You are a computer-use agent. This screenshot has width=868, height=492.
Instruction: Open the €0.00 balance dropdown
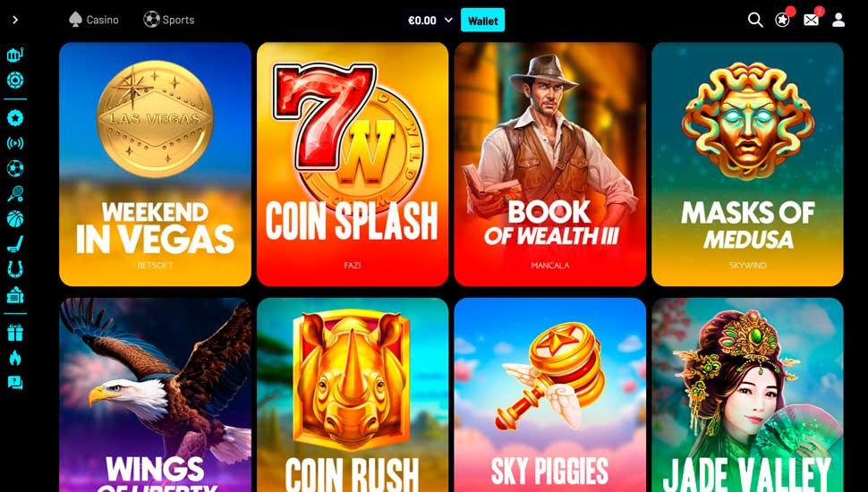coord(430,21)
